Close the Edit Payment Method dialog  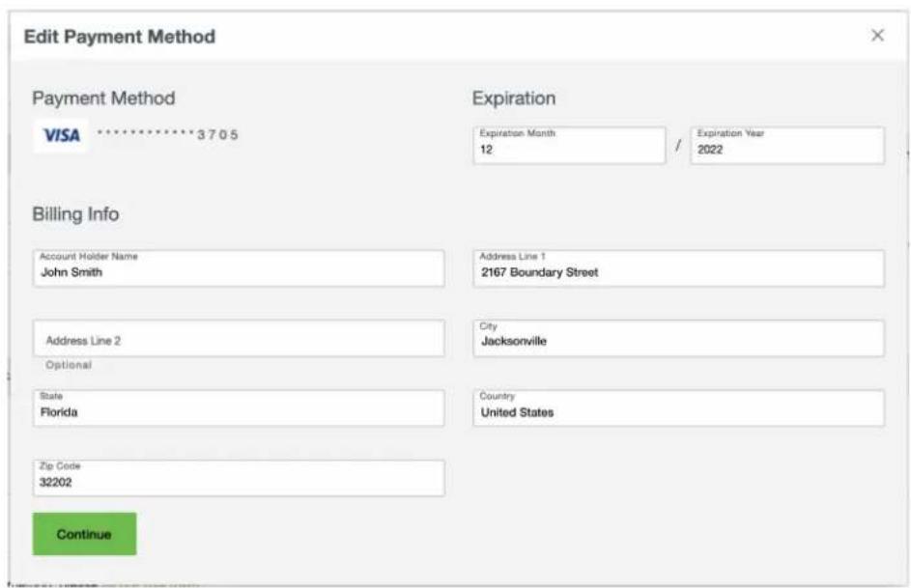(x=877, y=36)
